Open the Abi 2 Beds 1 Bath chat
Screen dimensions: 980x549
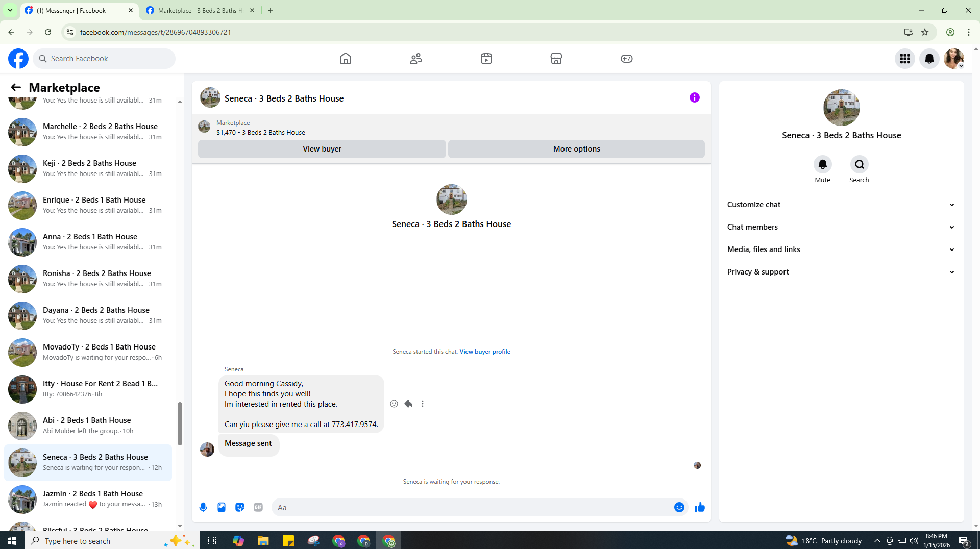pyautogui.click(x=88, y=426)
